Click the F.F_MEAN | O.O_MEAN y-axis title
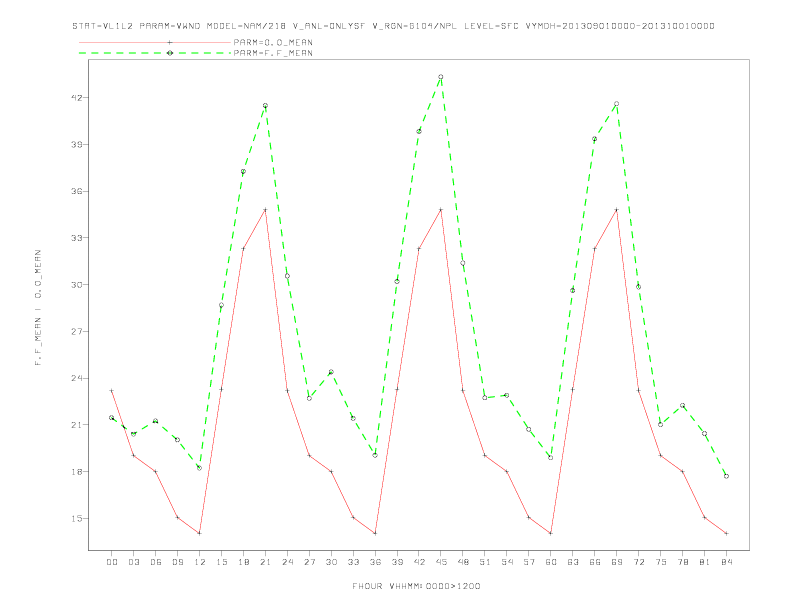Image resolution: width=792 pixels, height=612 pixels. pyautogui.click(x=38, y=308)
